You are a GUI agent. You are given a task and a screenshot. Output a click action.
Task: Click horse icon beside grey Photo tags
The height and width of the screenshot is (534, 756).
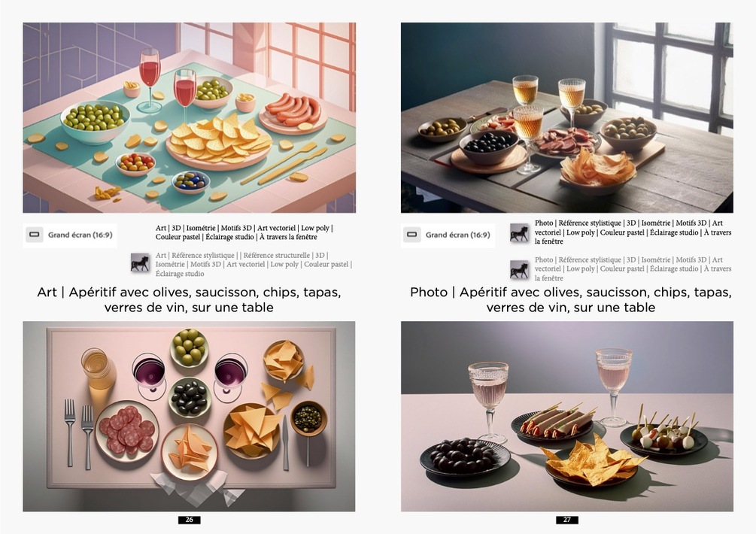pos(519,269)
